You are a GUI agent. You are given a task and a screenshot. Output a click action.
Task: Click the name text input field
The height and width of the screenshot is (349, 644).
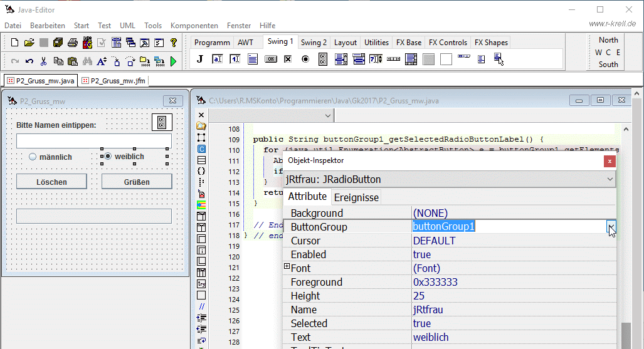click(94, 140)
